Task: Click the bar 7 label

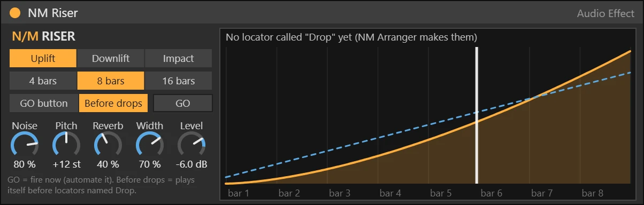Action: click(542, 193)
